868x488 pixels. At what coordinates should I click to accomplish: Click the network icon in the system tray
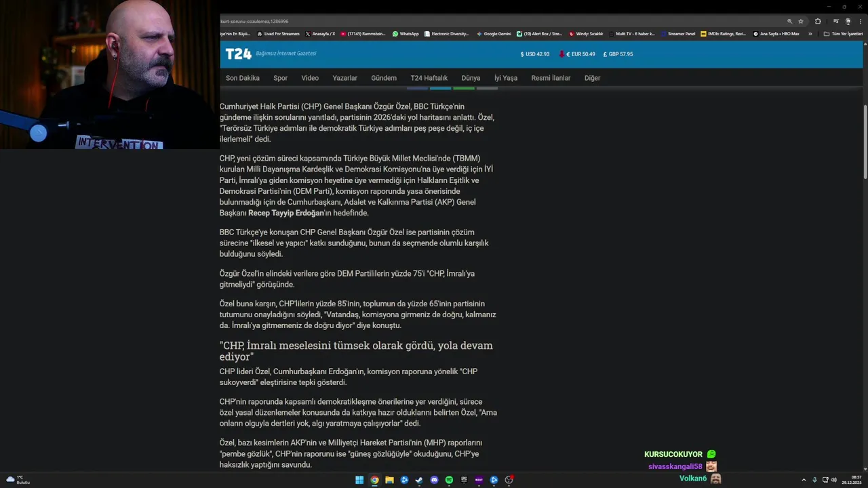pos(825,480)
